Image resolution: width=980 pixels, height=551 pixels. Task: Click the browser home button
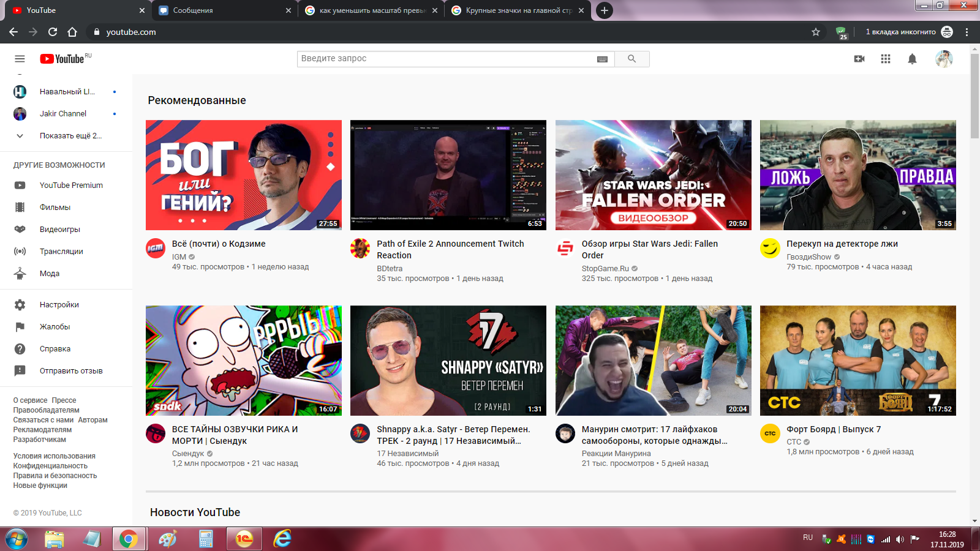[72, 32]
